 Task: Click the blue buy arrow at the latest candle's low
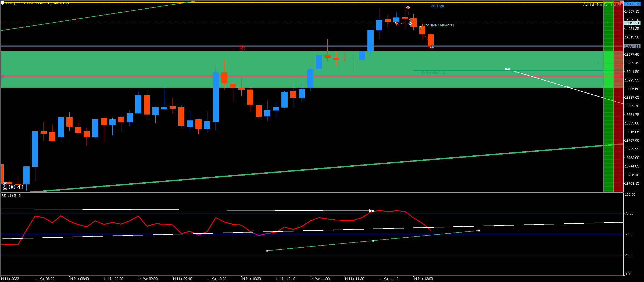(x=432, y=47)
